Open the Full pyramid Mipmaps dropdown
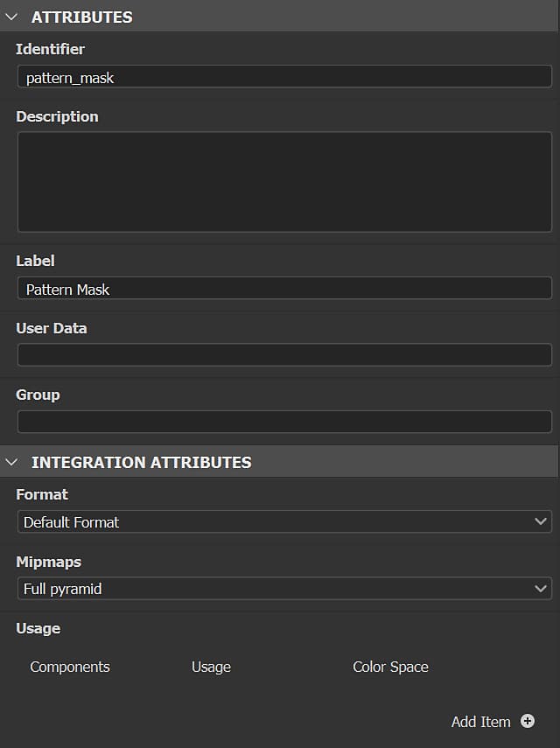This screenshot has height=748, width=560. [271, 589]
